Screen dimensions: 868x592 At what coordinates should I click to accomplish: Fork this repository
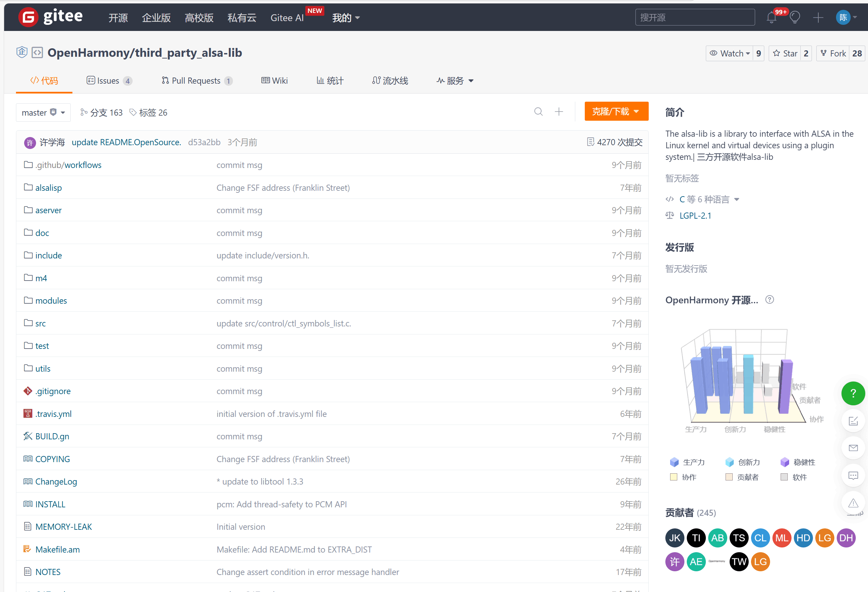pyautogui.click(x=833, y=53)
